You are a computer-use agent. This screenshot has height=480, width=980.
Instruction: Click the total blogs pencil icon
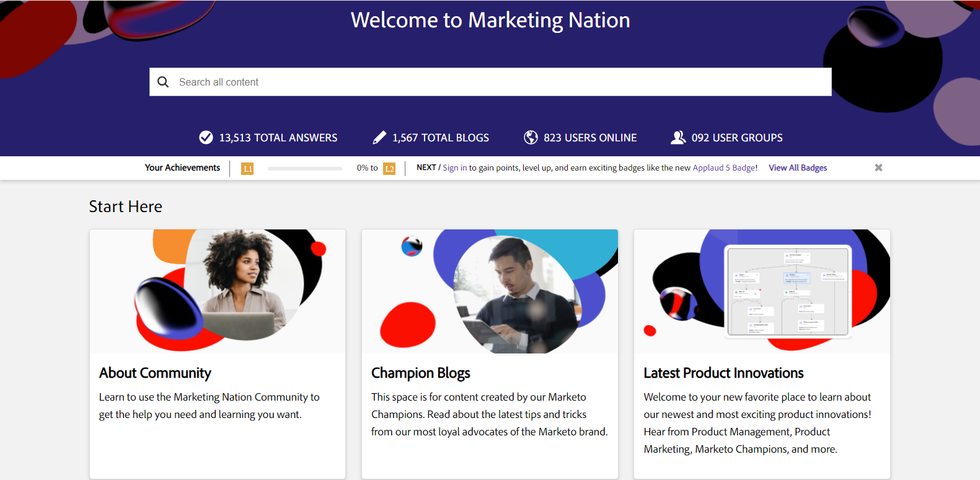[x=379, y=138]
